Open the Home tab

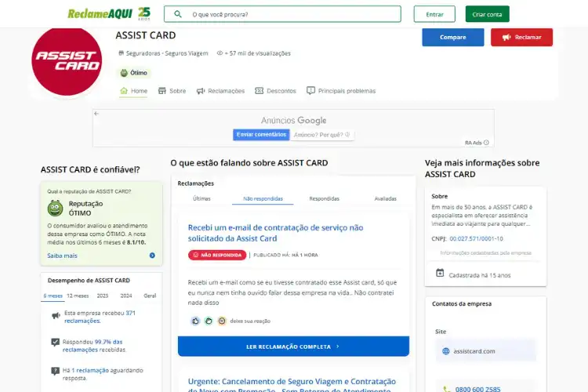133,91
